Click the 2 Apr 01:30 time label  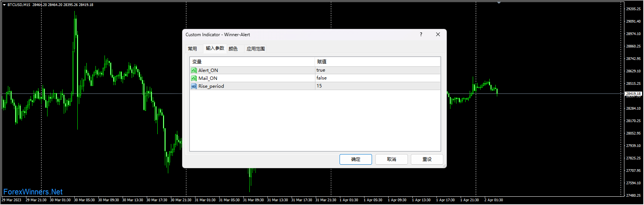pyautogui.click(x=493, y=200)
